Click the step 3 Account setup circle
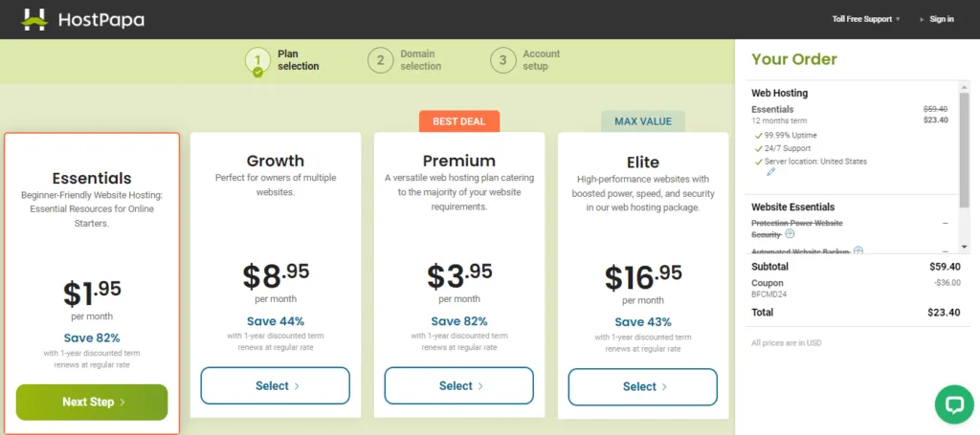 click(x=502, y=60)
